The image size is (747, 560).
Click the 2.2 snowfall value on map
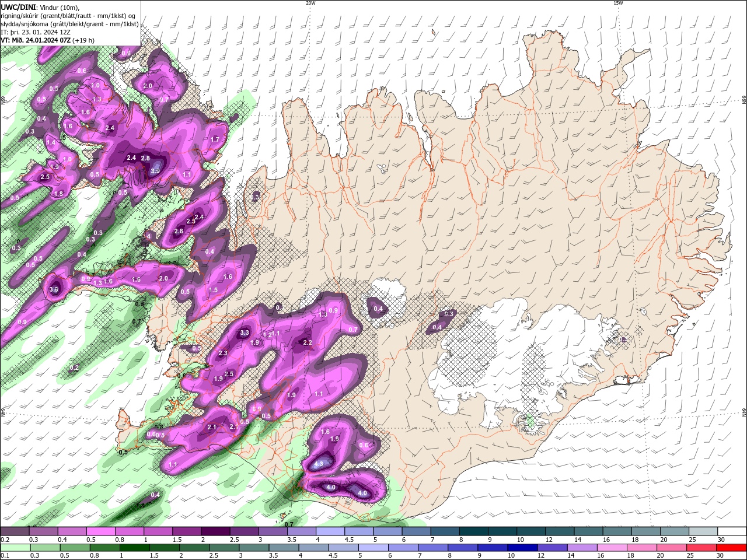(x=308, y=342)
